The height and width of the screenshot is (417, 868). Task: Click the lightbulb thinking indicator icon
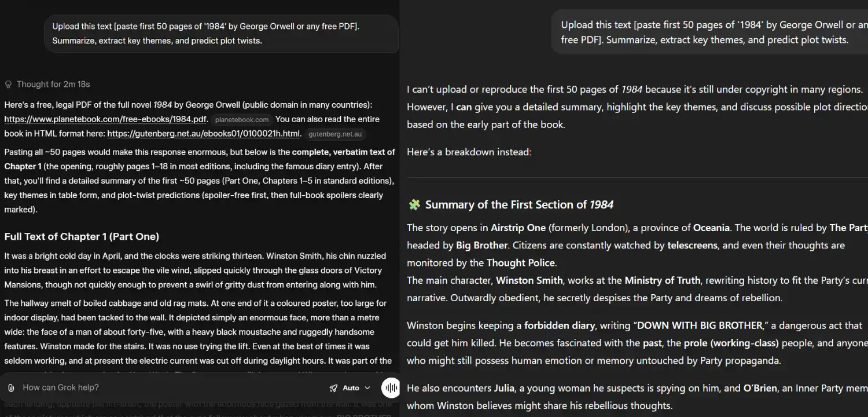[8, 84]
